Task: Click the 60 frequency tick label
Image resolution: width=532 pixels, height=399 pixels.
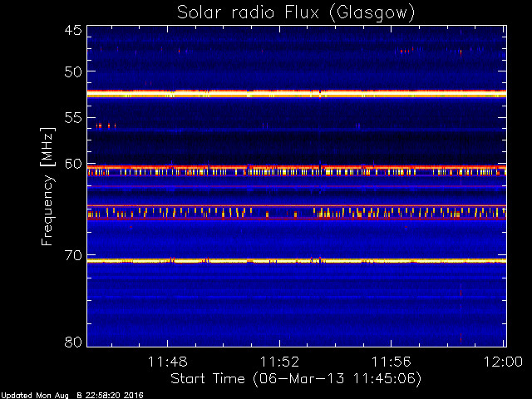Action: click(73, 164)
